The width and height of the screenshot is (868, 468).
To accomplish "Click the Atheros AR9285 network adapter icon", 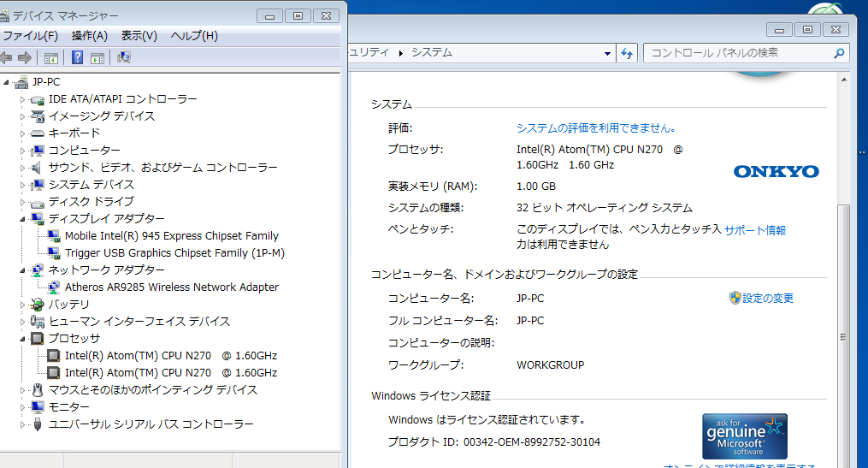I will tap(54, 287).
